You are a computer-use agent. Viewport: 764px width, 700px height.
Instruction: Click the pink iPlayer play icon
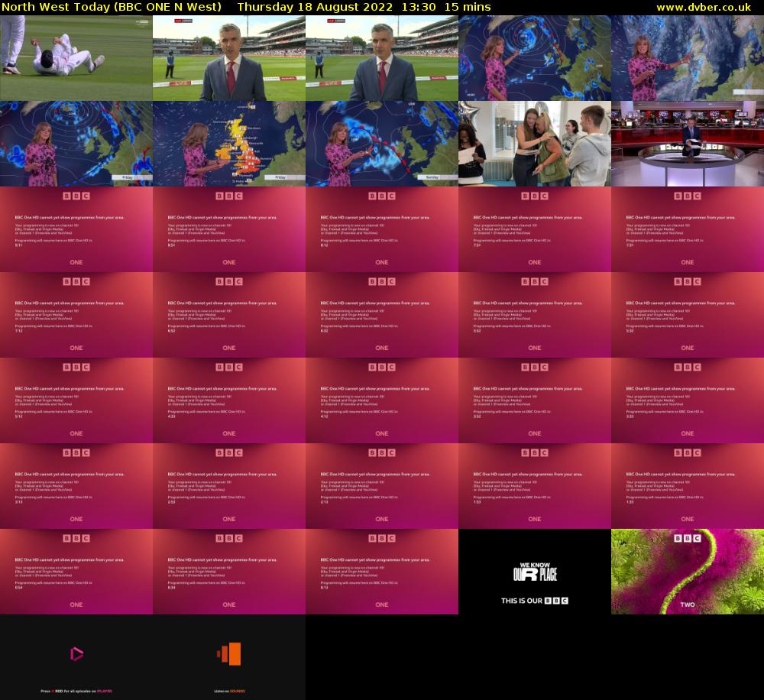(76, 653)
